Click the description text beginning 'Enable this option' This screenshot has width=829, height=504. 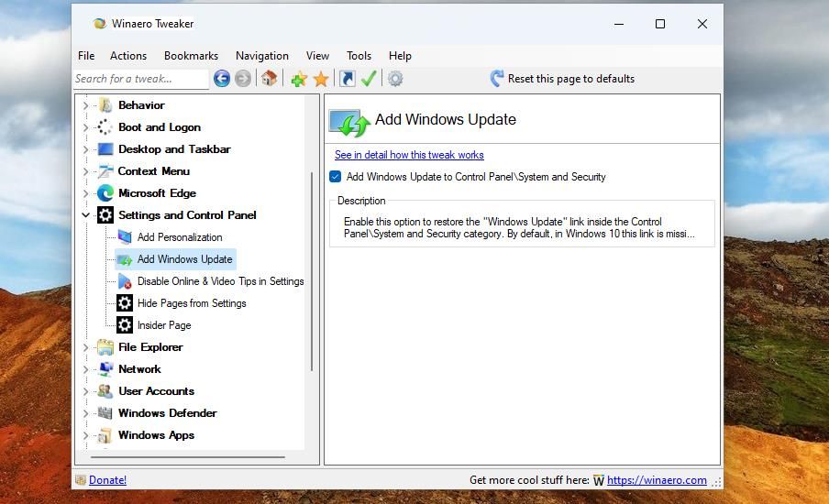[x=519, y=227]
